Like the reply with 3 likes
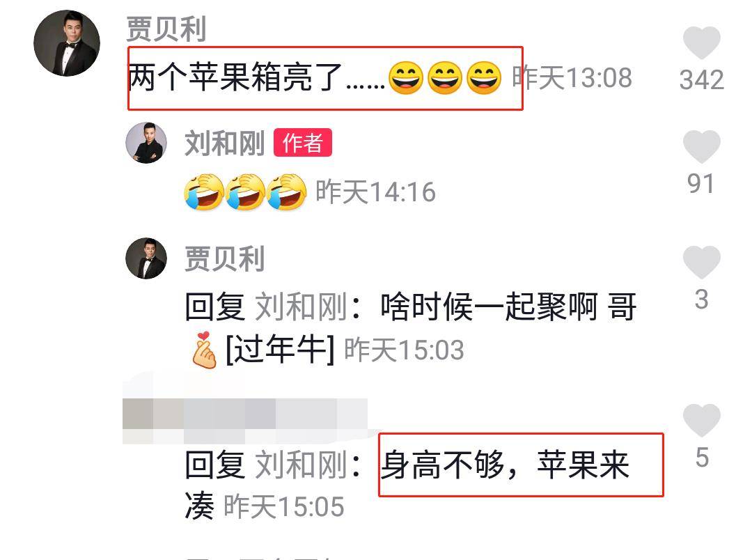The width and height of the screenshot is (752, 560). pyautogui.click(x=701, y=262)
